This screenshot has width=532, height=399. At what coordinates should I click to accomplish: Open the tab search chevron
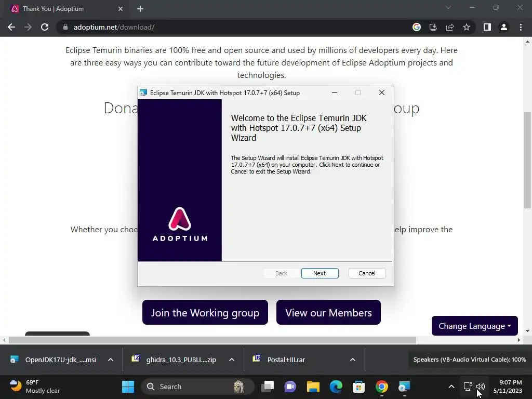point(448,7)
